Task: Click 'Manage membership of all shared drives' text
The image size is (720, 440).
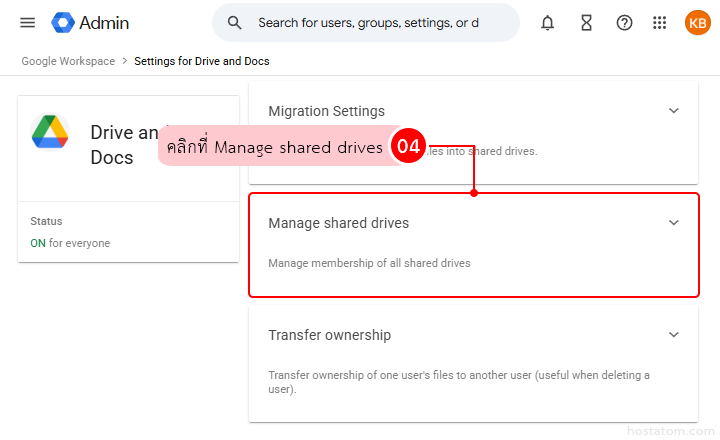Action: click(x=369, y=263)
